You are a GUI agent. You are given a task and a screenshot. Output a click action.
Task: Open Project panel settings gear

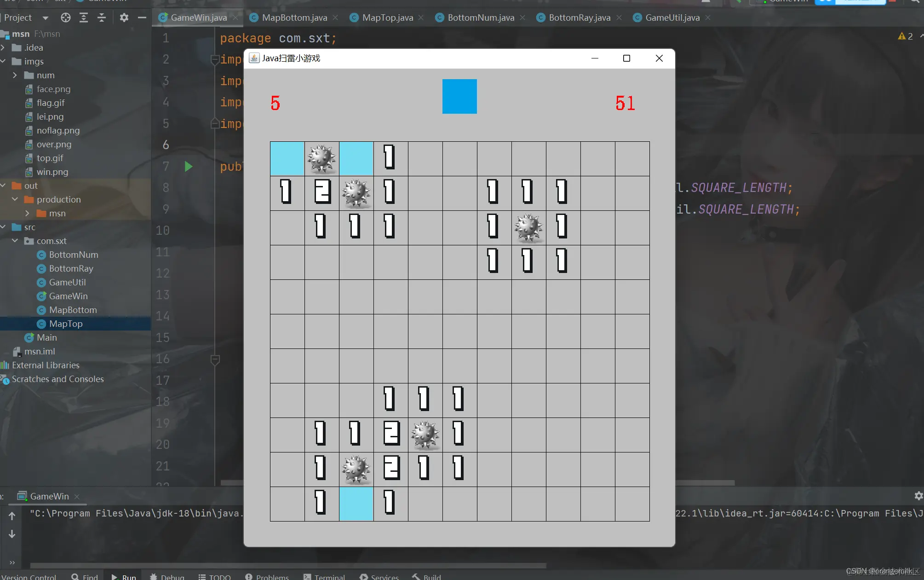pyautogui.click(x=124, y=17)
